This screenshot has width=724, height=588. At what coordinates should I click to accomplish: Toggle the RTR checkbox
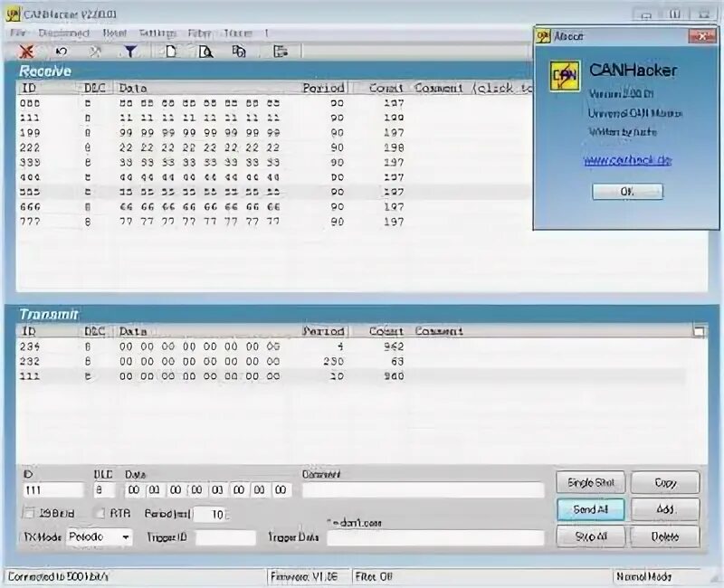99,513
